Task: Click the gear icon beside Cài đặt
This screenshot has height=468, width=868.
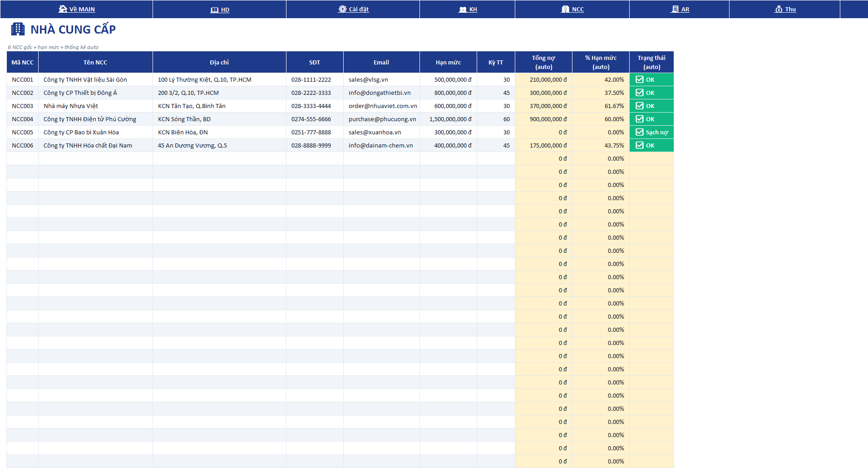Action: [343, 9]
